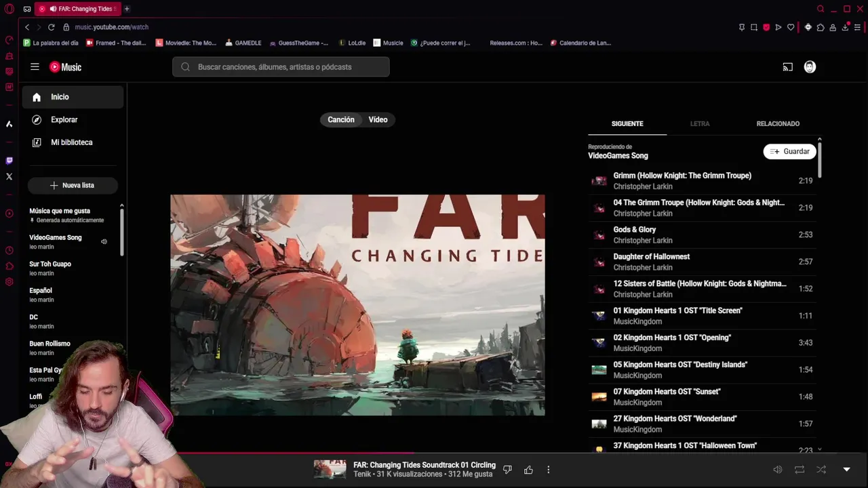Viewport: 868px width, 488px height.
Task: Go back in browser history
Action: pyautogui.click(x=27, y=27)
